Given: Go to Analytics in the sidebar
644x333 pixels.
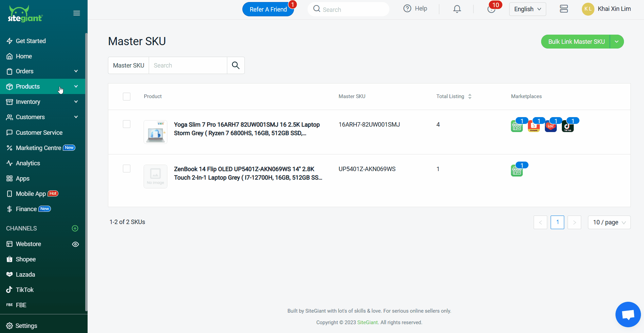Looking at the screenshot, I should (x=28, y=163).
